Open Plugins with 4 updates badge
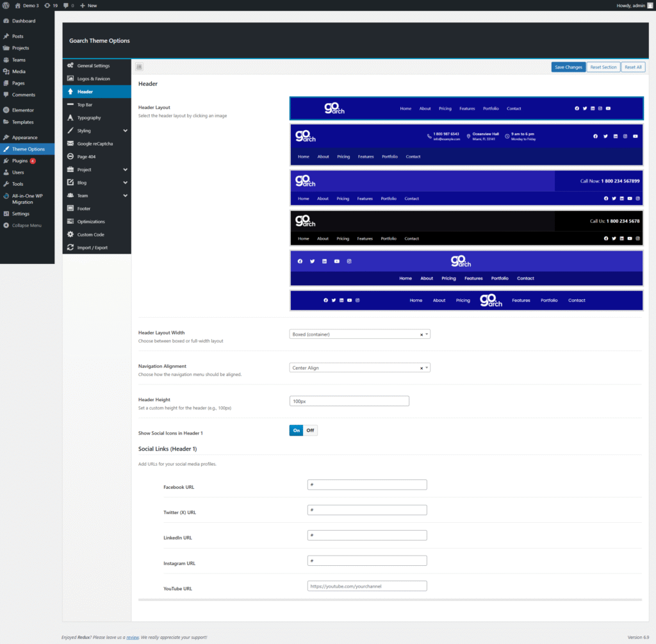Screen dimensions: 656x644 27,161
